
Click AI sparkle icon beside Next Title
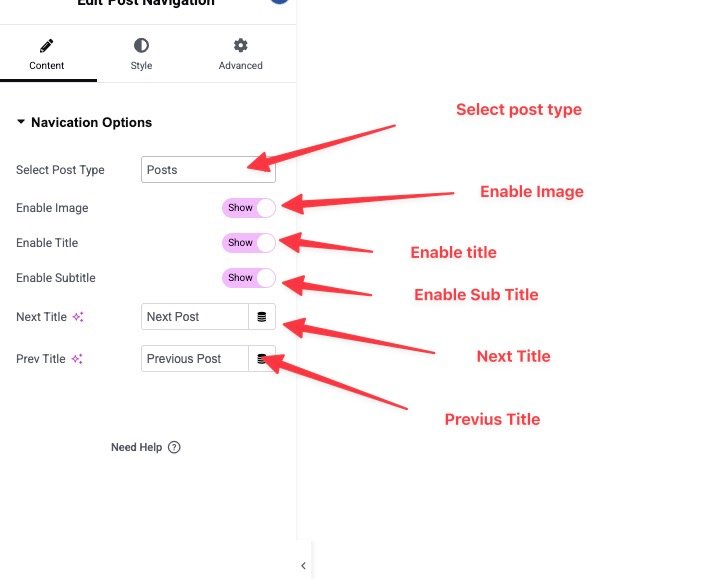coord(78,317)
